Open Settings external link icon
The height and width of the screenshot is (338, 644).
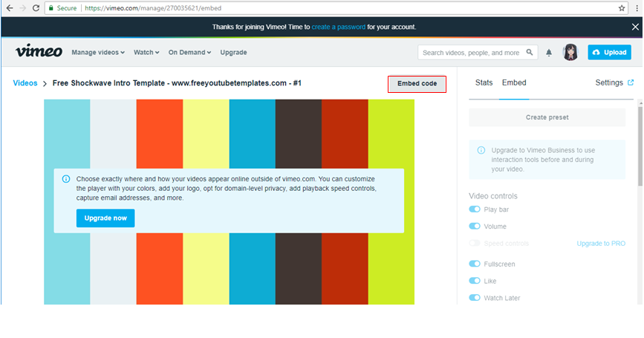click(x=631, y=82)
